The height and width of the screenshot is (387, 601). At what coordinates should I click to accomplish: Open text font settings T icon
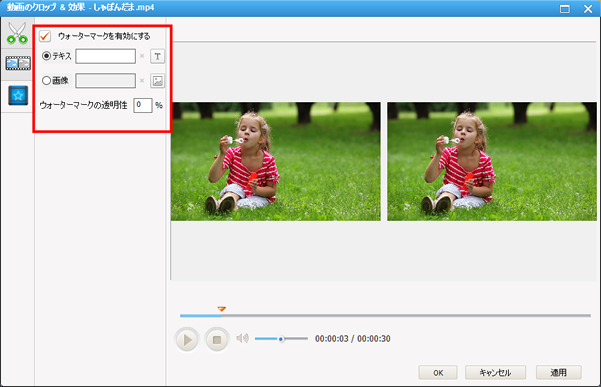[x=157, y=56]
